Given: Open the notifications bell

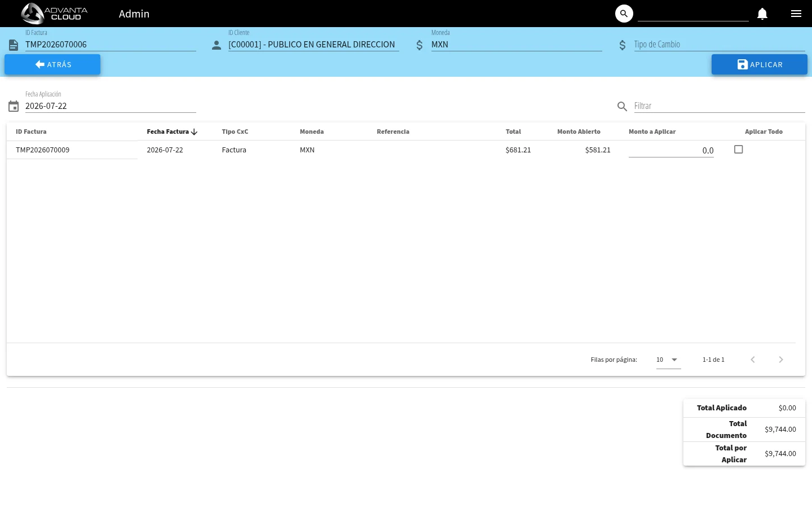Looking at the screenshot, I should click(x=762, y=14).
